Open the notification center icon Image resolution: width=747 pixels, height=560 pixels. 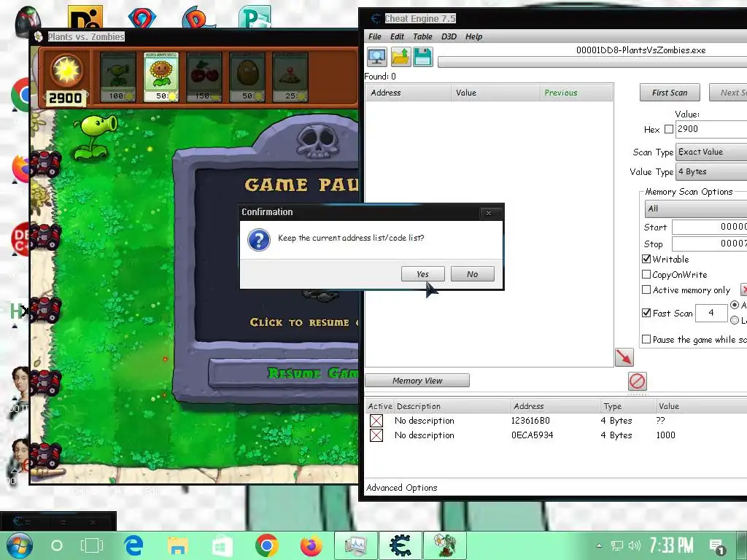point(716,547)
